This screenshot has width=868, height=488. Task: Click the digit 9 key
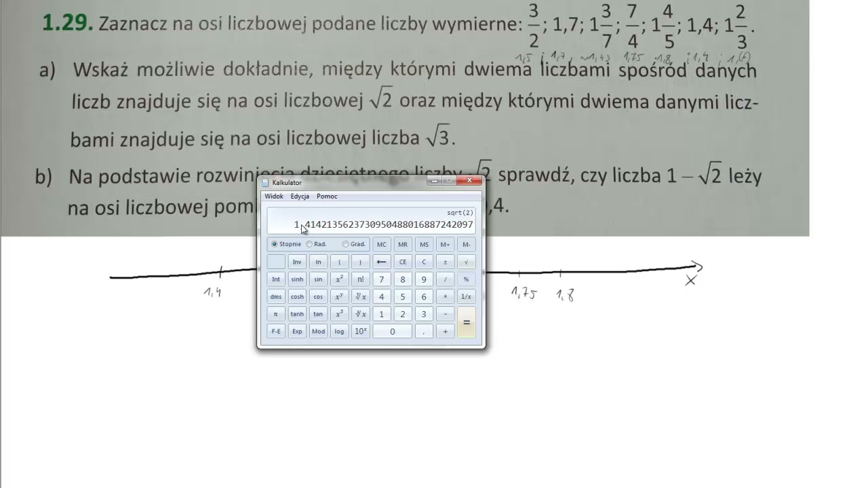click(424, 279)
